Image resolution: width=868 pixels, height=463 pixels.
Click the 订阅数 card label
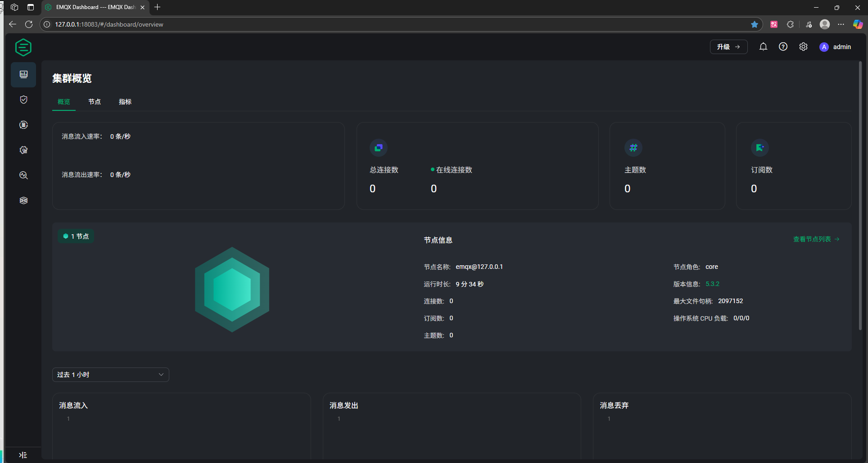point(762,170)
